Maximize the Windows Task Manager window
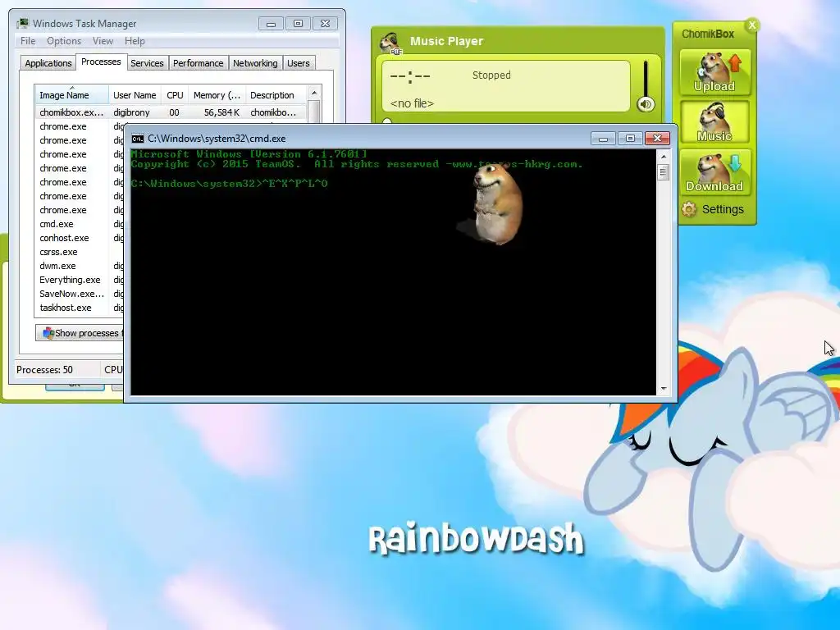The width and height of the screenshot is (840, 630). tap(298, 24)
